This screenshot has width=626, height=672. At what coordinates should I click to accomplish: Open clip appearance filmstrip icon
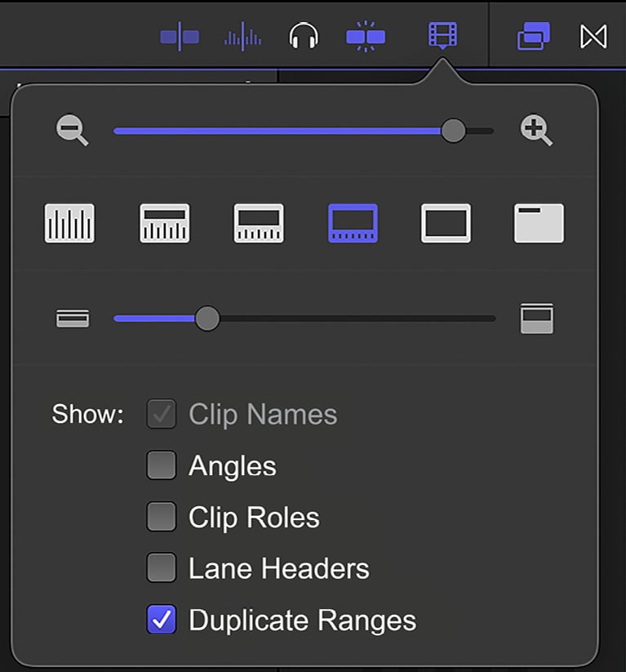442,35
